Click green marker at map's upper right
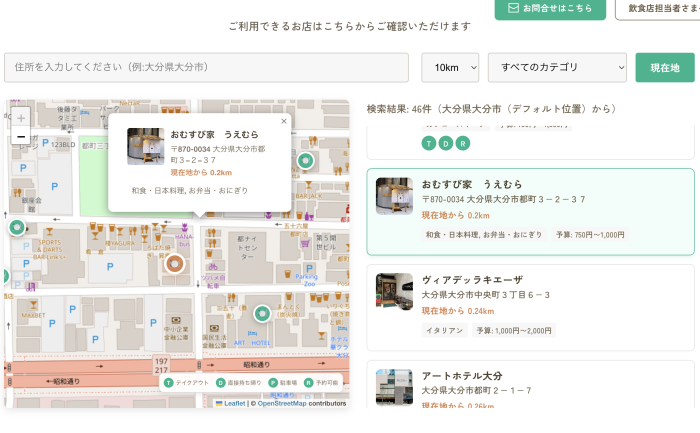The height and width of the screenshot is (433, 700). 305,160
